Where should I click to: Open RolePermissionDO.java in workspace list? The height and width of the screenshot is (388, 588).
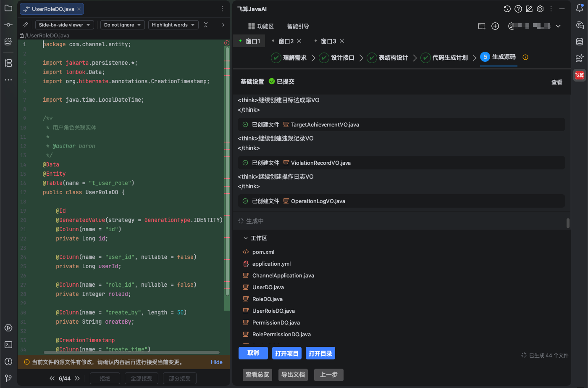[281, 334]
